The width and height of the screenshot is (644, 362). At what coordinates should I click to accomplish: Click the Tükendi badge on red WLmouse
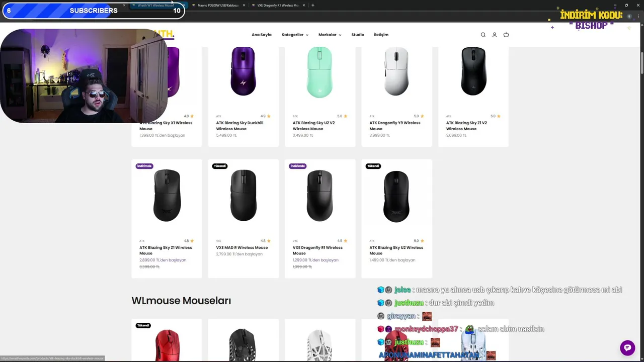[143, 325]
